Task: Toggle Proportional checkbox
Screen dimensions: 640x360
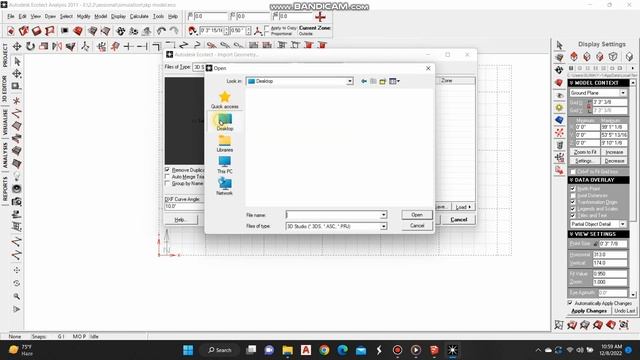Action: click(267, 33)
